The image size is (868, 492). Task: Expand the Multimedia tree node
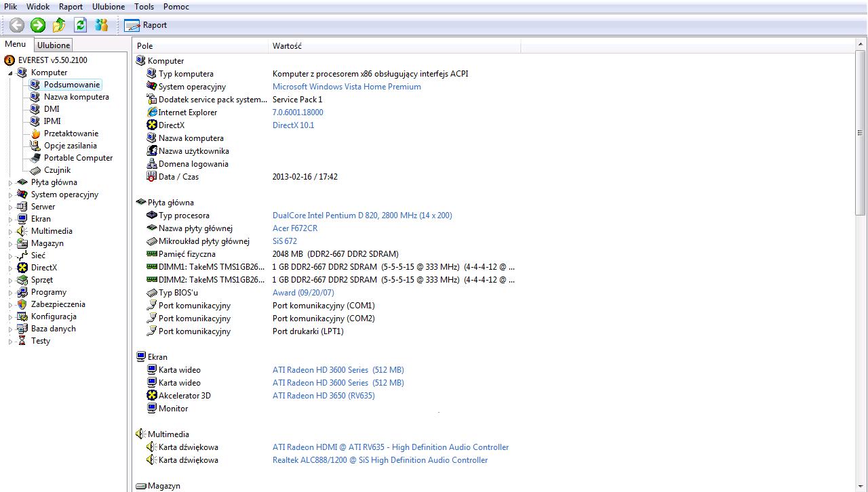[x=10, y=231]
